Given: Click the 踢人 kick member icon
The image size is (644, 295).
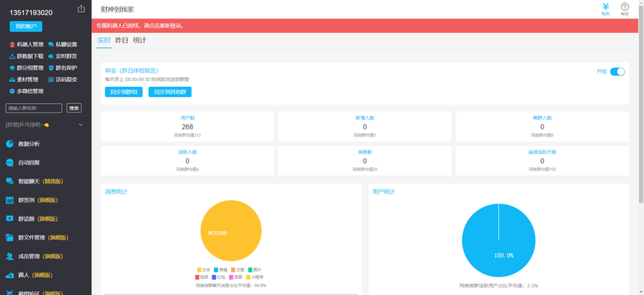Looking at the screenshot, I should 10,275.
